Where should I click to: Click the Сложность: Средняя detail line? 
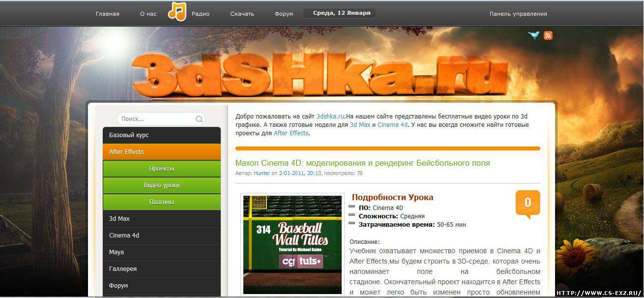(392, 216)
